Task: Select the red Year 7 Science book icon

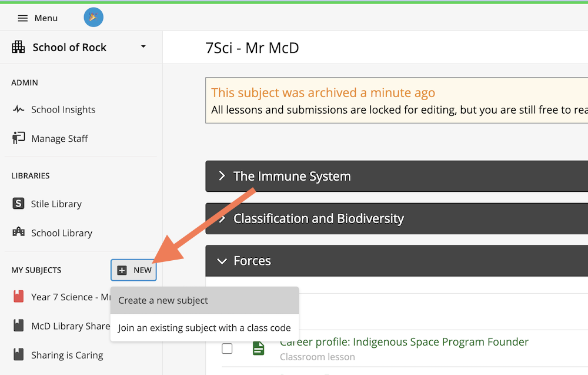Action: (x=18, y=297)
